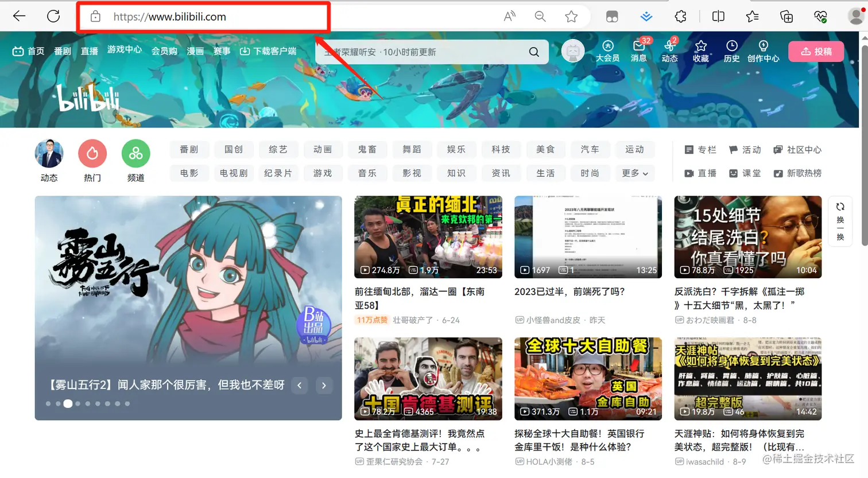Add this page to favorites star
The height and width of the screenshot is (478, 868).
click(571, 17)
